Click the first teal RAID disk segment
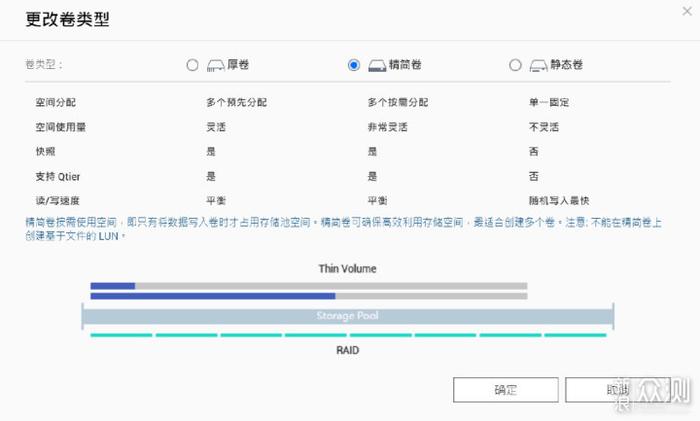Screen dimensions: 700x421 click(121, 335)
